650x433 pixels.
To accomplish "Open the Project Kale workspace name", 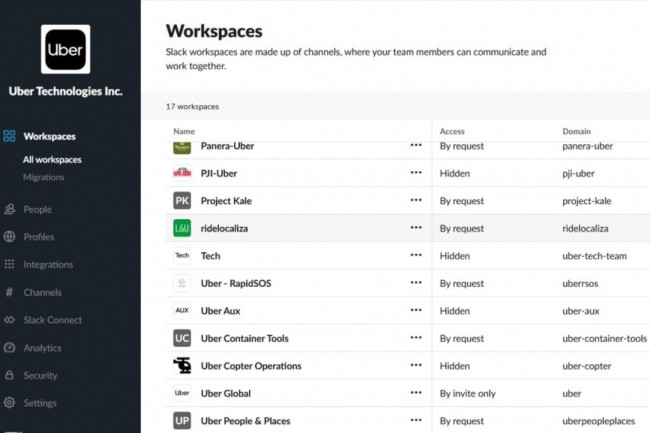I will click(226, 201).
